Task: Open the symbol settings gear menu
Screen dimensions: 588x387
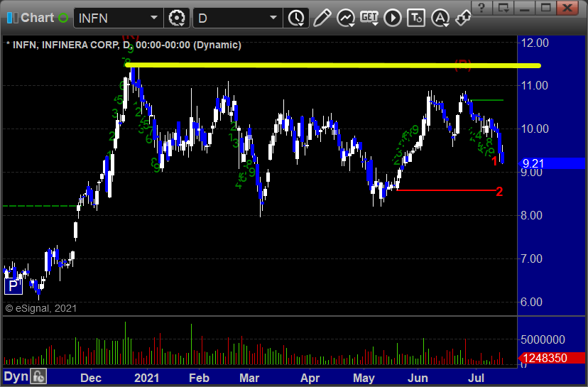Action: point(177,18)
